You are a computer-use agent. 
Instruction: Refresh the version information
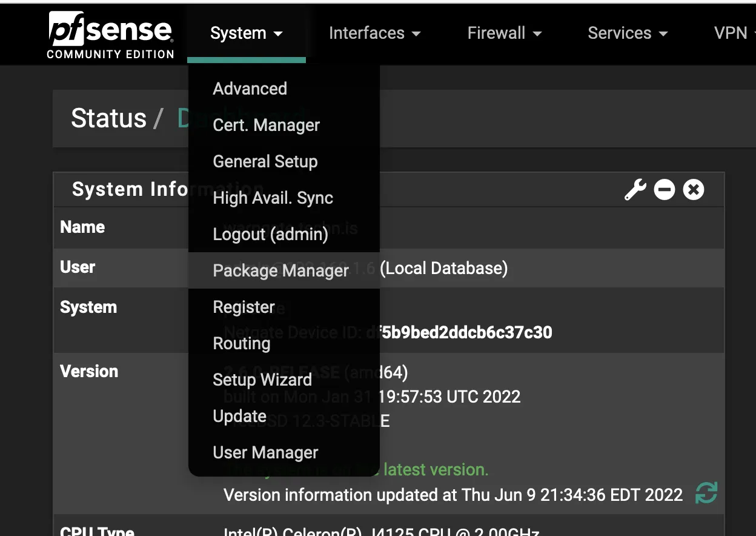click(x=708, y=494)
